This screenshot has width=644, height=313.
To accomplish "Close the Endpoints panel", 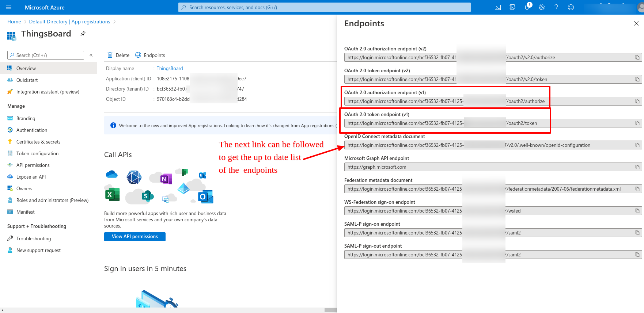I will [x=636, y=23].
